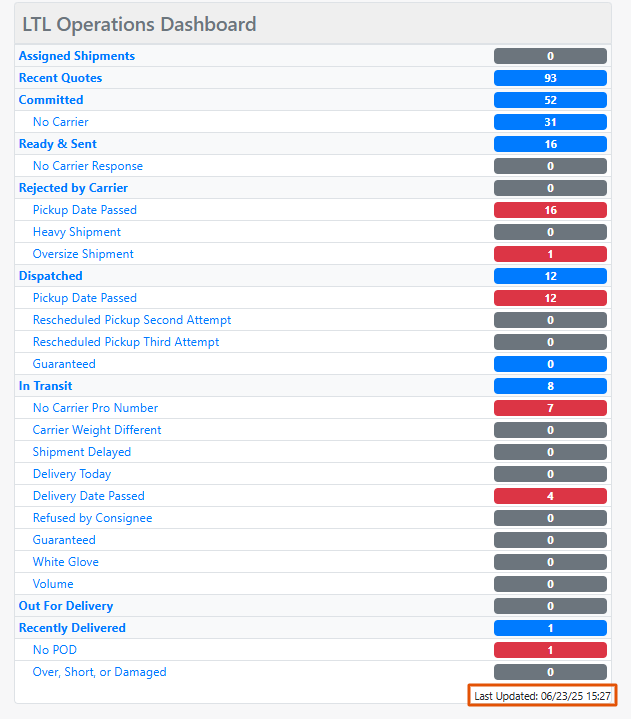Click the Delivery Date Passed link
631x719 pixels.
click(x=89, y=496)
